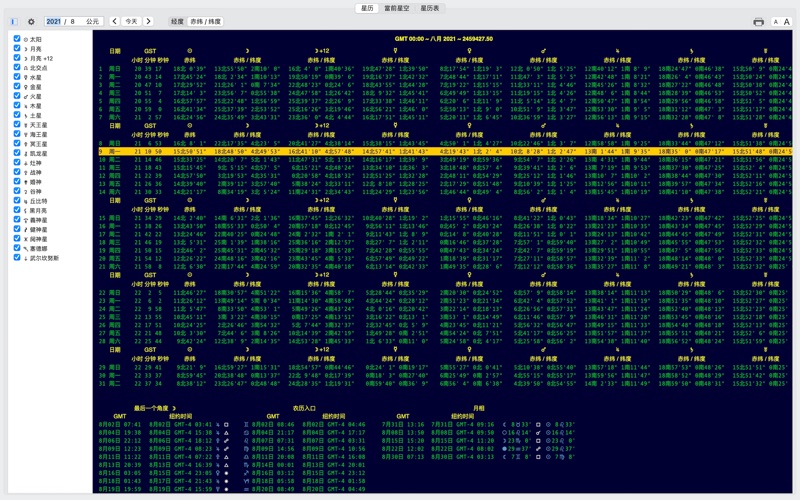Go to previous month arrow

[115, 21]
